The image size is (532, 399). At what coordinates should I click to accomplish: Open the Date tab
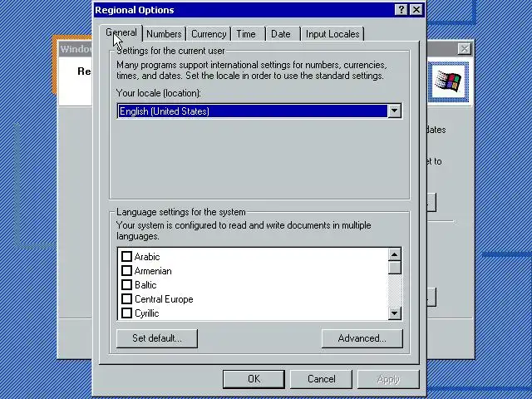281,34
